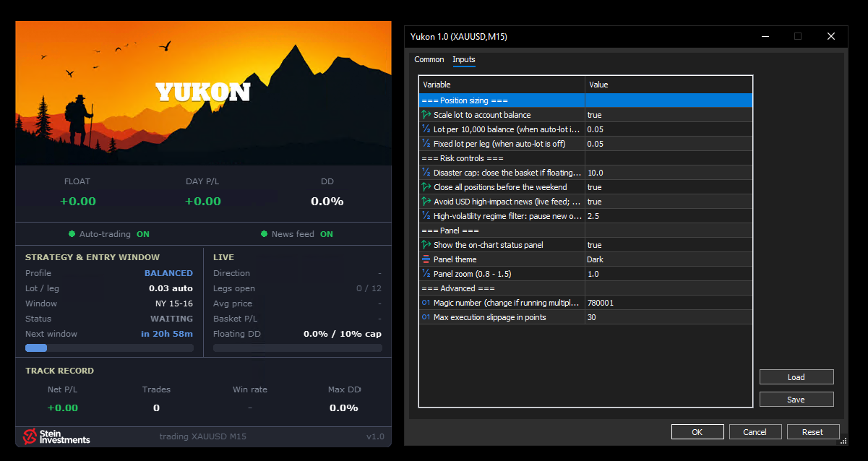Edit Lot per 10,000 balance value 0.05
The image size is (868, 461).
click(x=669, y=129)
